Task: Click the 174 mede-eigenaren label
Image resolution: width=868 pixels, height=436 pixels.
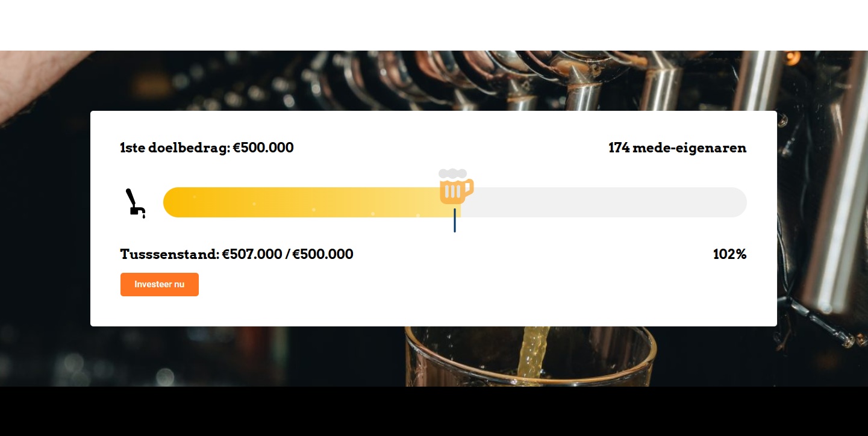Action: point(677,148)
